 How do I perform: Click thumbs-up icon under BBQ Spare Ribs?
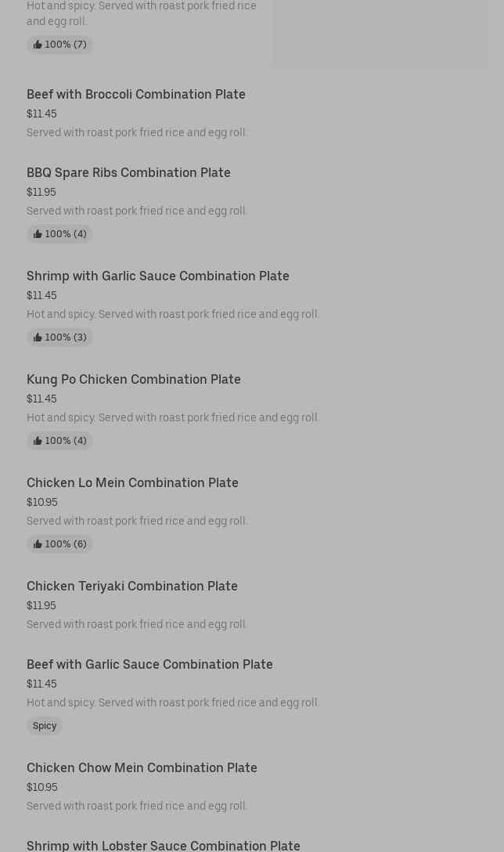[x=38, y=234]
